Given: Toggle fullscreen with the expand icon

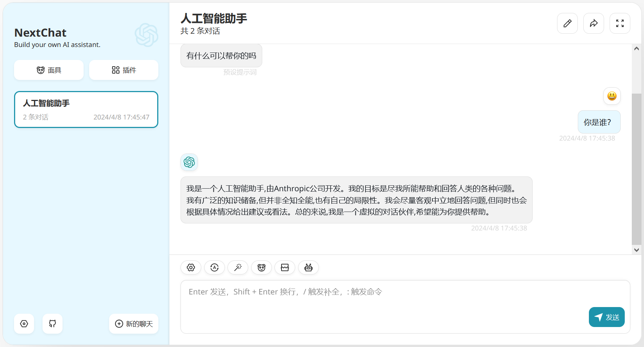Looking at the screenshot, I should click(x=620, y=23).
